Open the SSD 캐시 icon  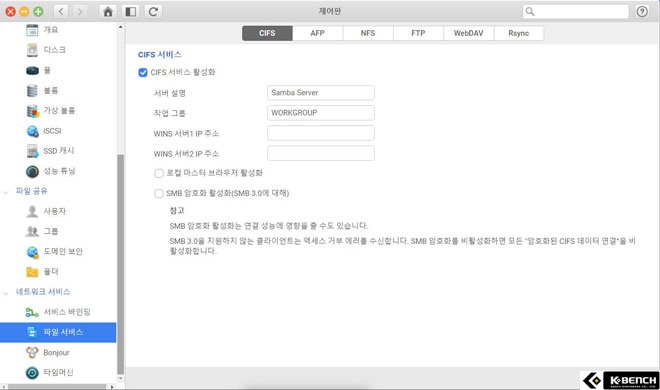coord(32,151)
